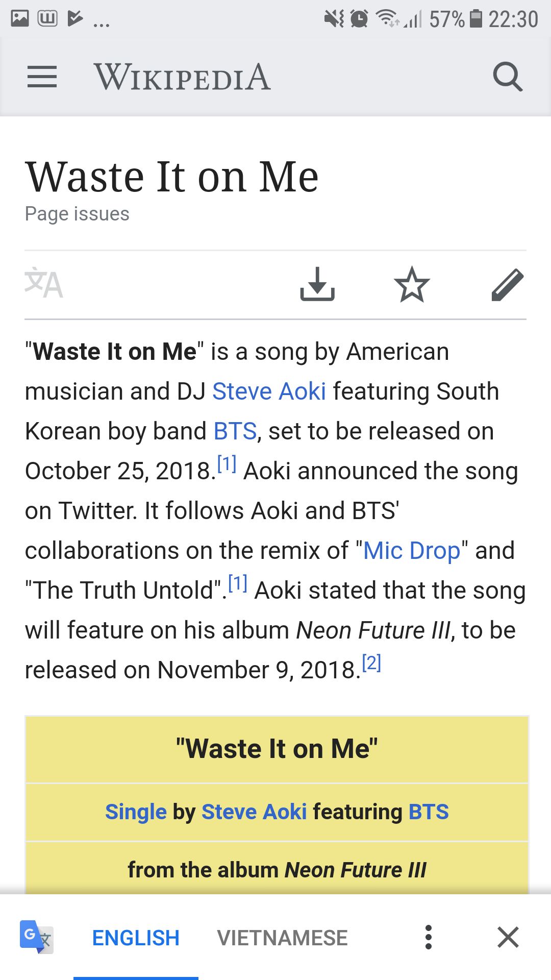Close the Google Translate bar
This screenshot has height=980, width=551.
[508, 937]
